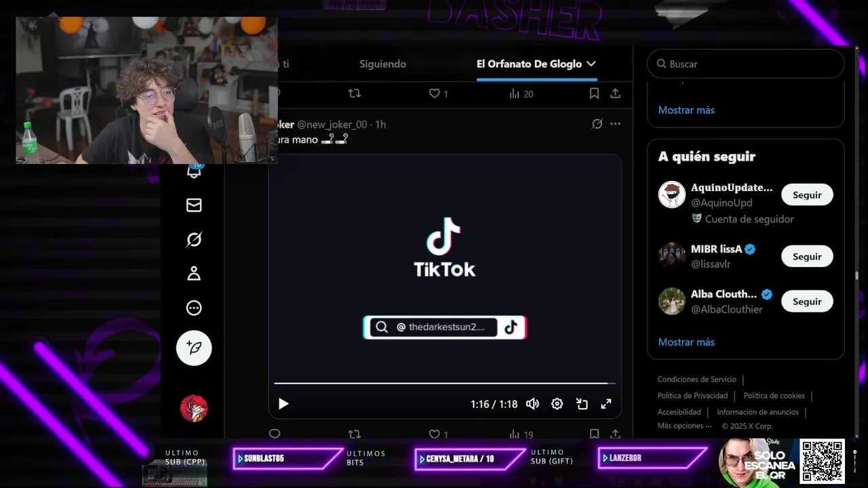The height and width of the screenshot is (488, 868).
Task: Open account avatar in sidebar
Action: 194,408
